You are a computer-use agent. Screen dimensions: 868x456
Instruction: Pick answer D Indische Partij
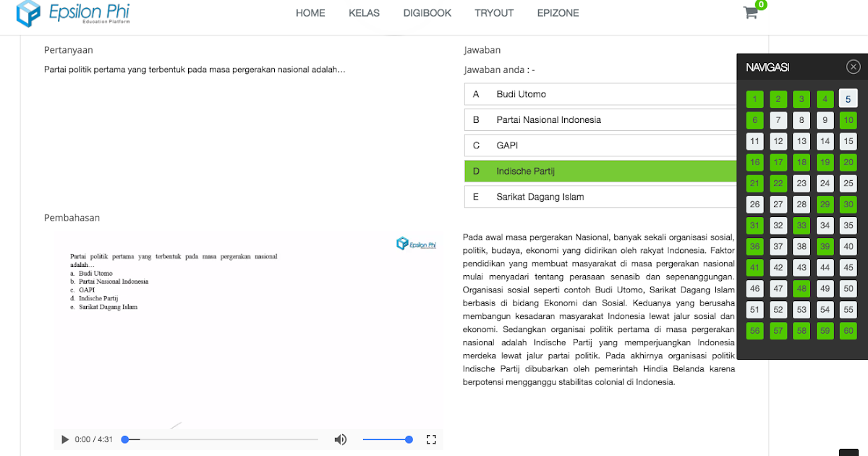coord(600,171)
